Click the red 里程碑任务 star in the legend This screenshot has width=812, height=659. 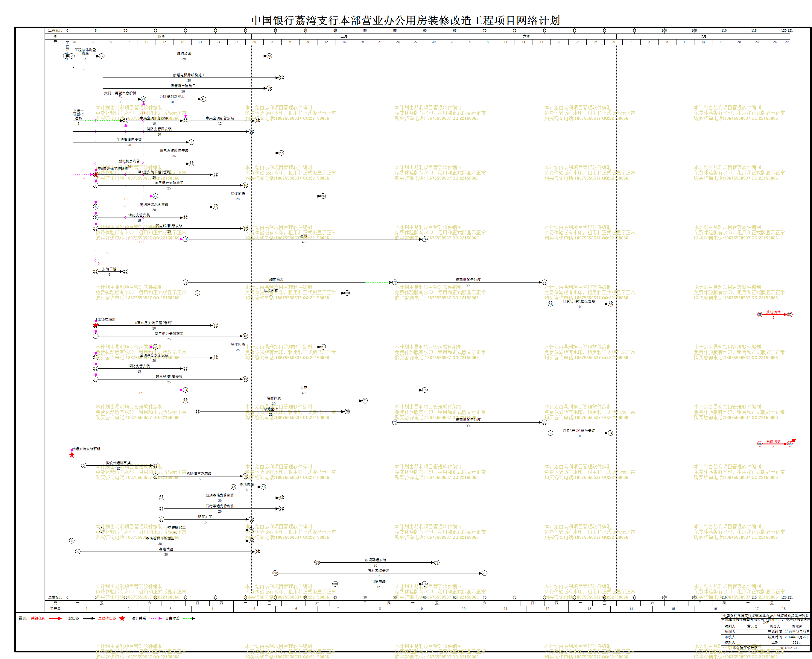click(122, 618)
